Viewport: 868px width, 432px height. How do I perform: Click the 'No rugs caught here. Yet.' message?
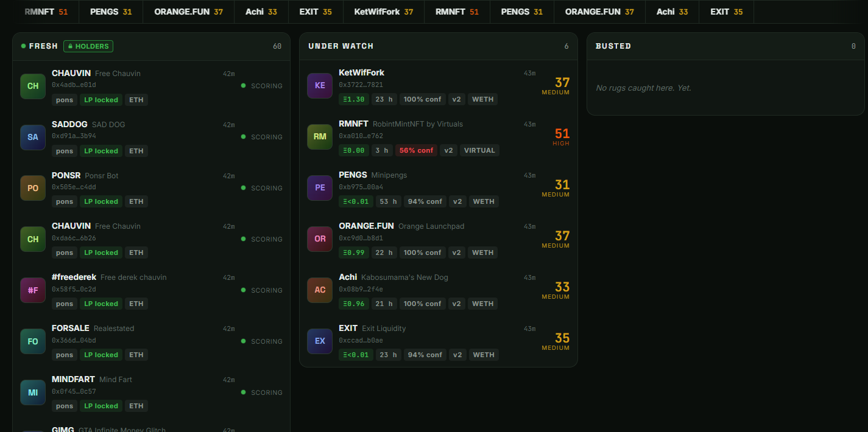coord(643,88)
